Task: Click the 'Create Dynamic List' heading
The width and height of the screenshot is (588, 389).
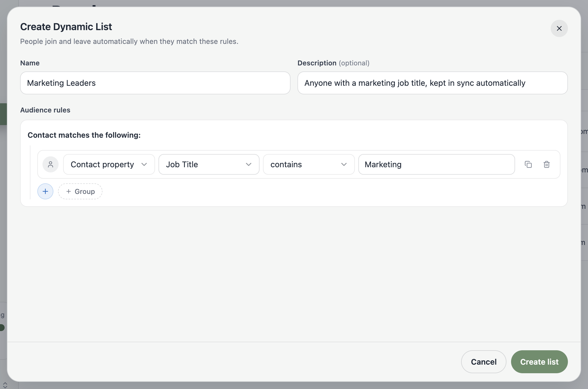Action: (x=66, y=27)
